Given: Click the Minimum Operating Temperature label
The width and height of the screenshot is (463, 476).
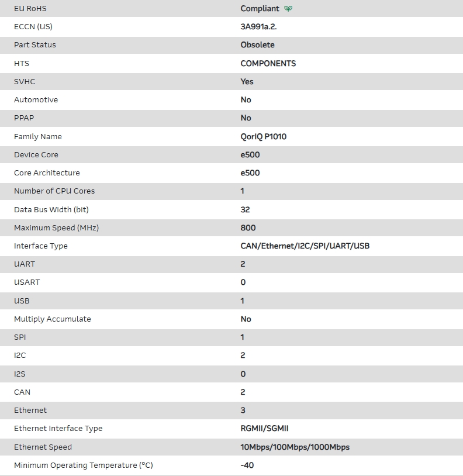Looking at the screenshot, I should point(84,465).
